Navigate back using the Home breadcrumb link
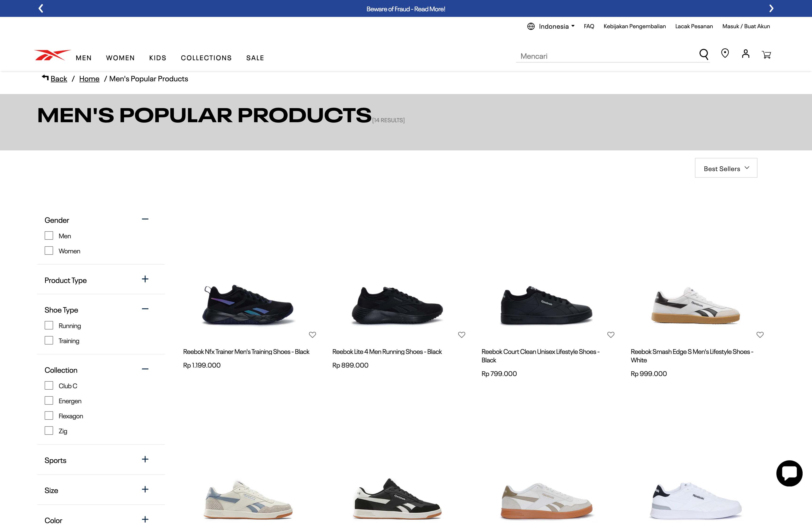 click(89, 78)
